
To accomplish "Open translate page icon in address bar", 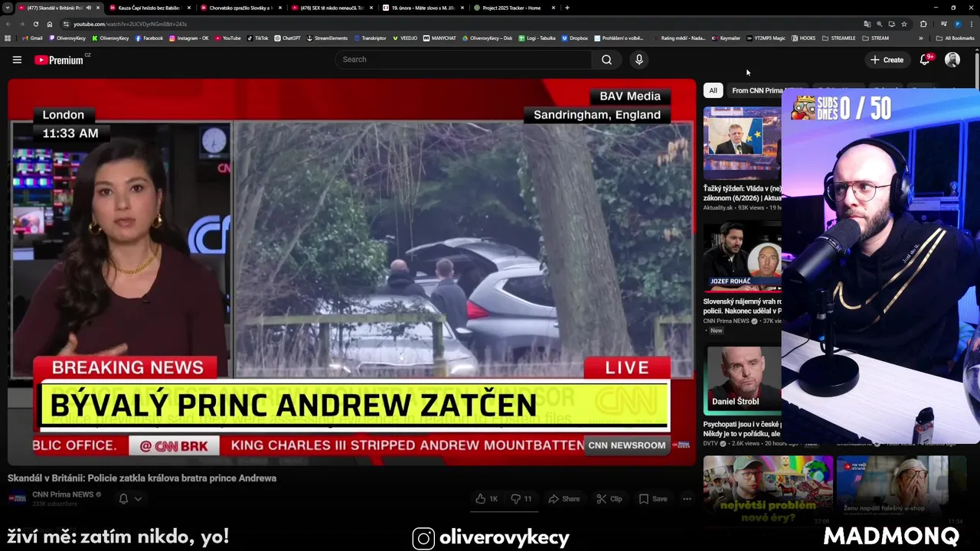I will point(867,24).
